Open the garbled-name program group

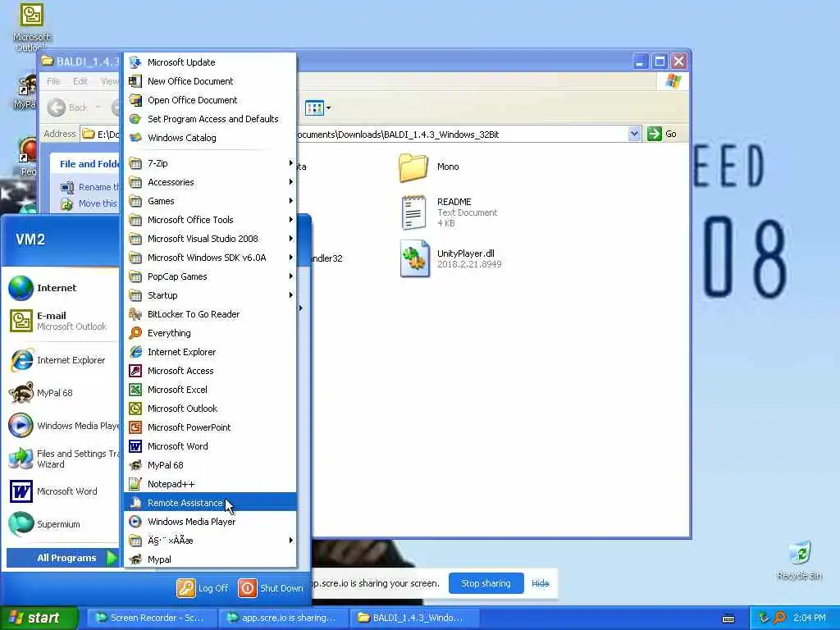(210, 540)
